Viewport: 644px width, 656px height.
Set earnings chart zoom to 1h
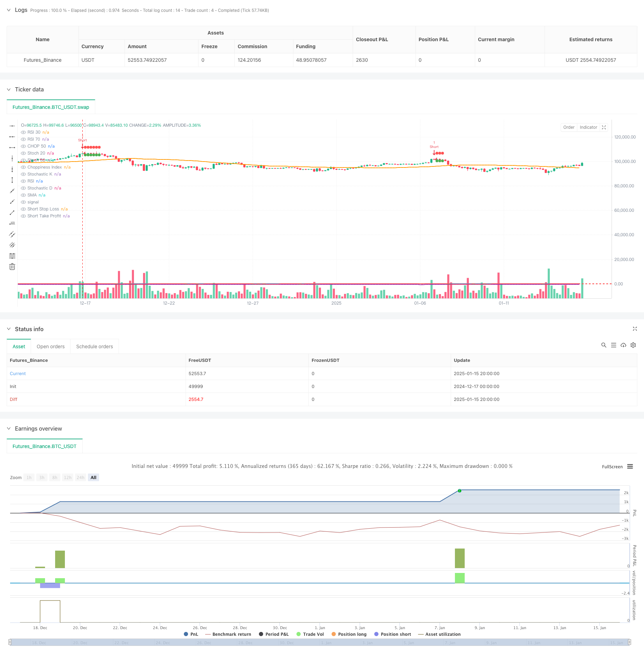[x=29, y=478]
